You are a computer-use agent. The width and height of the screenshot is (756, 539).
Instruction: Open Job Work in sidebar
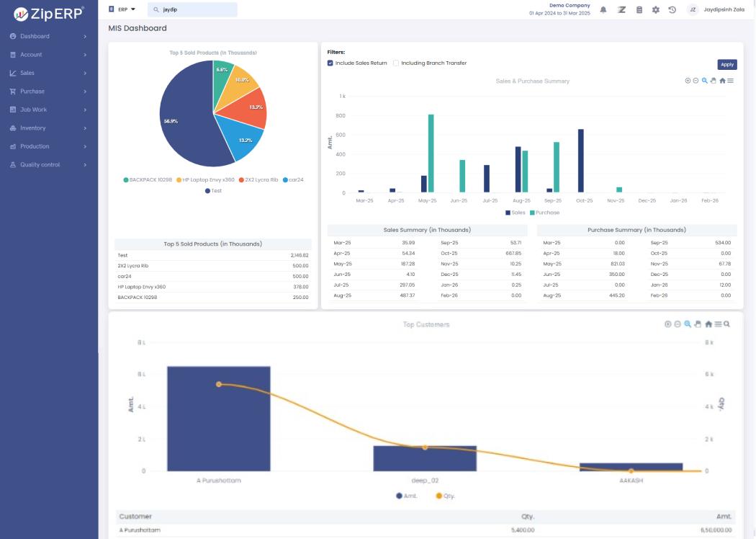click(33, 110)
